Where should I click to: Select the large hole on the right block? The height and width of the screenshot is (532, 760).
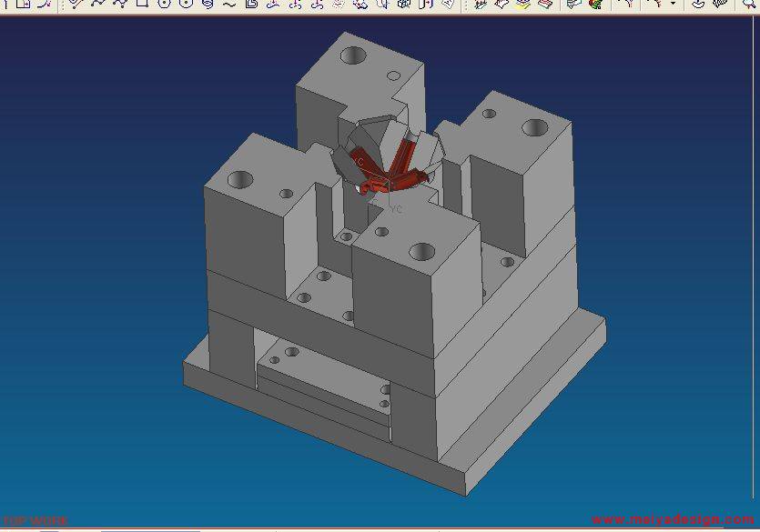[x=535, y=128]
